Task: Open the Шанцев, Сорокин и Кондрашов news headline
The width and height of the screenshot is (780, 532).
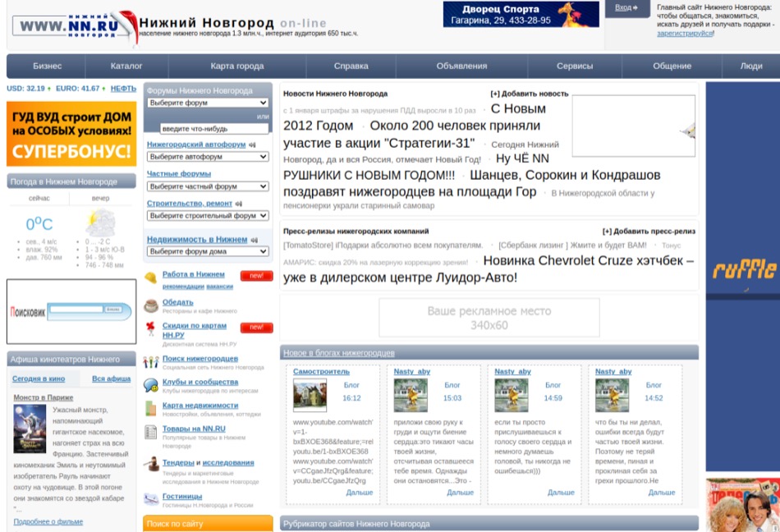Action: click(471, 183)
